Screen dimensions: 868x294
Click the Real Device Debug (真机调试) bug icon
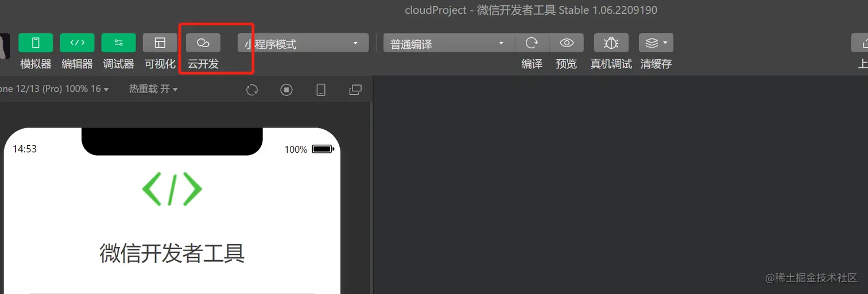tap(611, 43)
